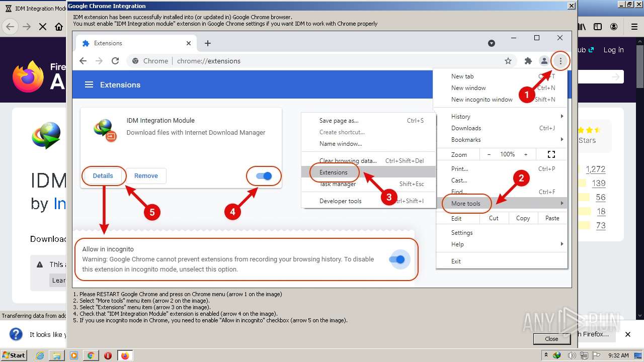Open the Firefox account icon
Screen dimensions: 644x362
coord(614,27)
